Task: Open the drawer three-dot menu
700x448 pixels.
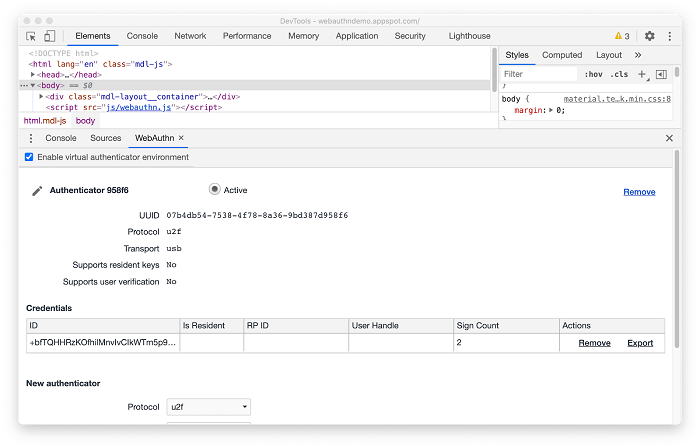Action: click(x=31, y=138)
